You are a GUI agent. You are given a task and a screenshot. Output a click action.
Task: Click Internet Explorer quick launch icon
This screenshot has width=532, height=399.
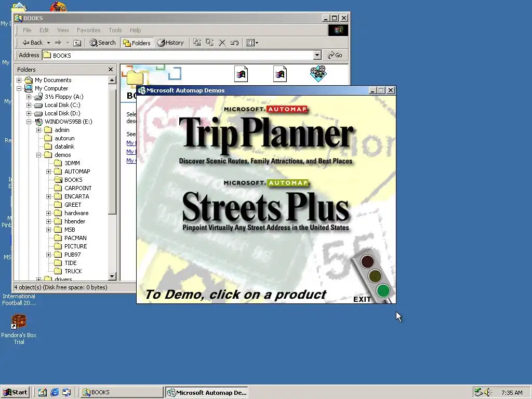[55, 393]
